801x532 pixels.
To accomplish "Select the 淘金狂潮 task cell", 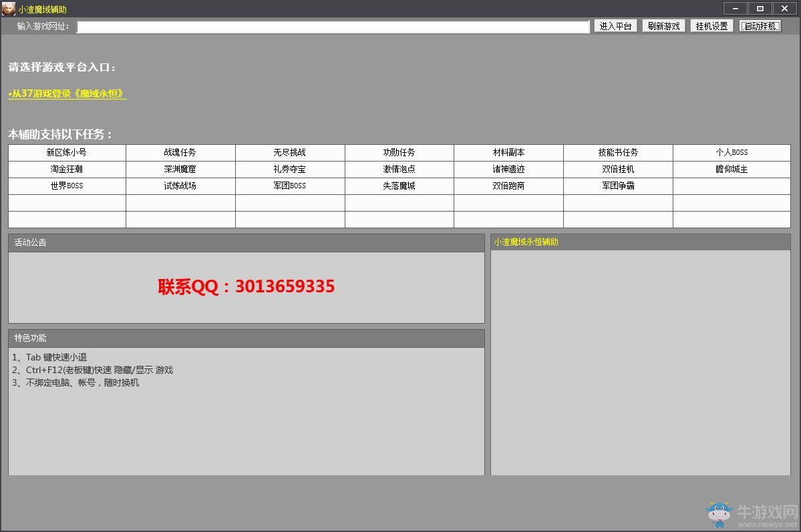I will point(67,170).
